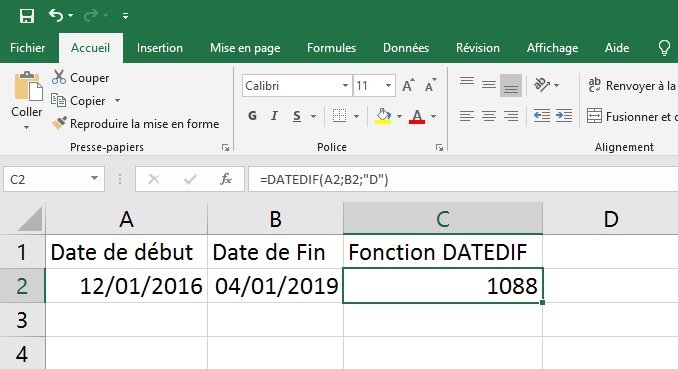Open fill color dropdown arrow
The image size is (678, 369).
tap(399, 116)
